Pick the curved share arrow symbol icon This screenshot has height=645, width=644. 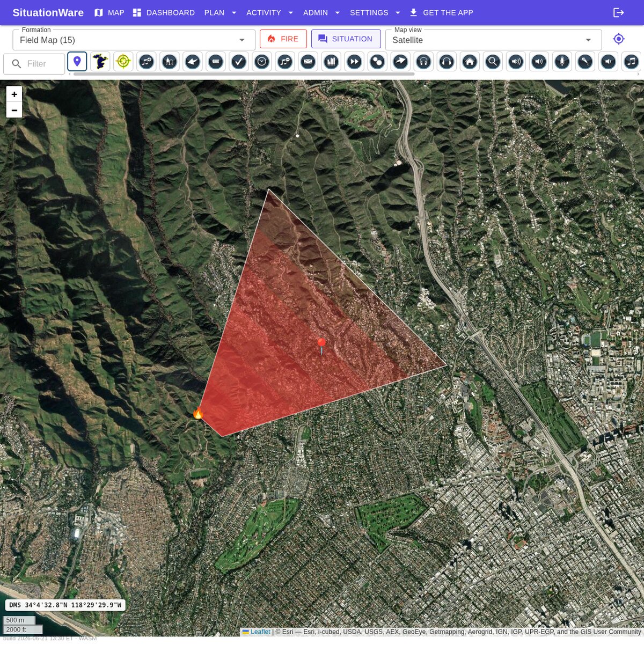click(x=400, y=62)
